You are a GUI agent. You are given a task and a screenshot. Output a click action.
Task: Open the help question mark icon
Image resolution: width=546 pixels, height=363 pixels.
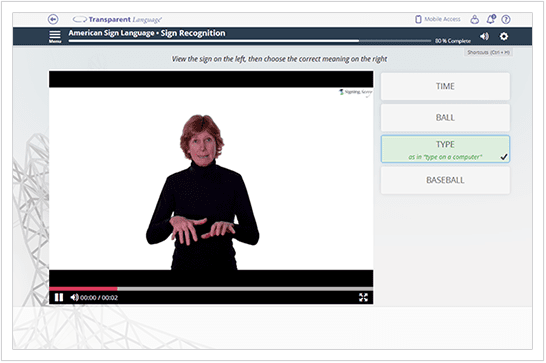(506, 20)
